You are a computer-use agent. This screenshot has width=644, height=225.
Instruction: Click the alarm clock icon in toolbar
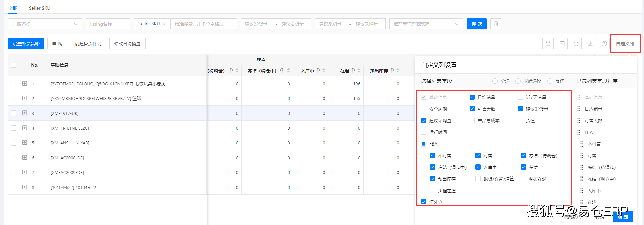click(x=548, y=44)
